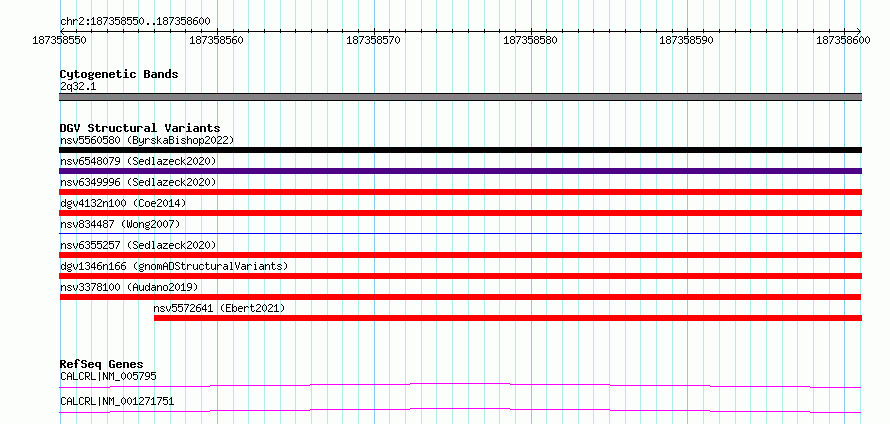
Task: Select nsv5572641 (Ebert2021) label
Action: click(x=219, y=308)
